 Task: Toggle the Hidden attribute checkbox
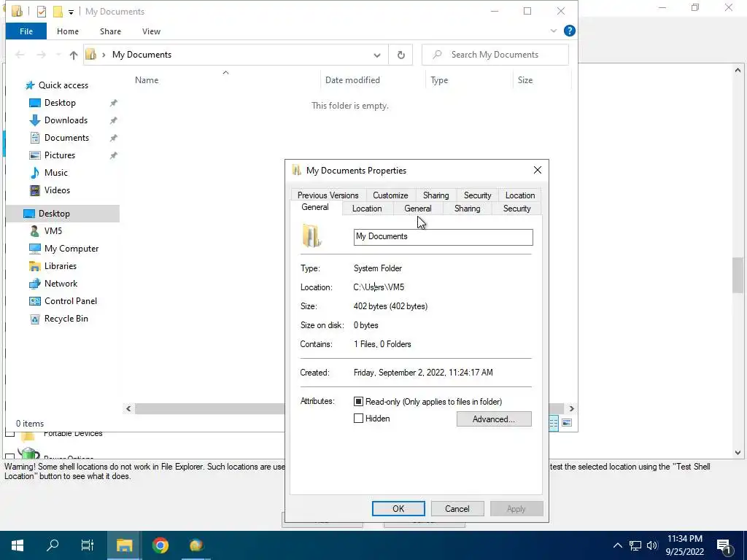click(x=358, y=419)
